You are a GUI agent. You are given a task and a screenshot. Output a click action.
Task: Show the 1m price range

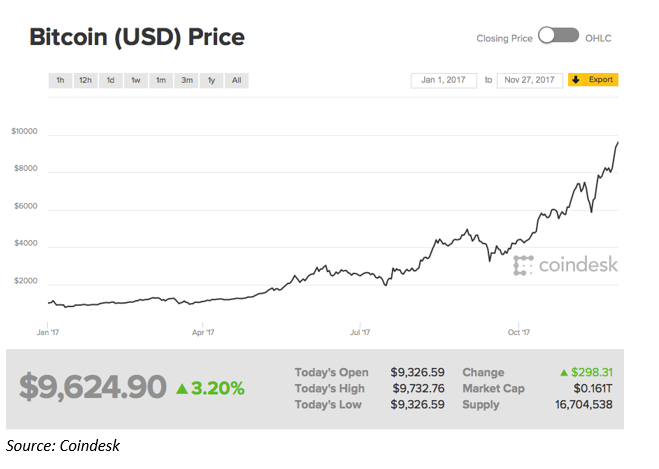[161, 80]
